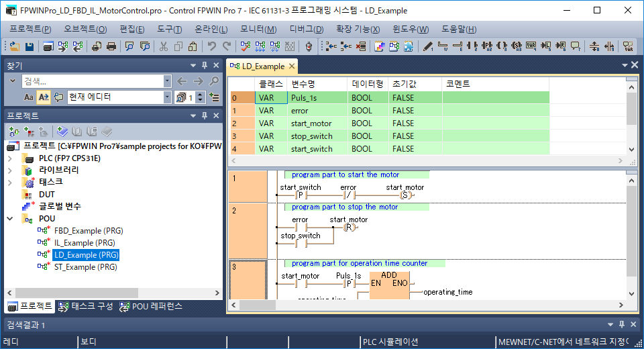Toggle match case Aa option
The image size is (644, 349).
click(x=28, y=97)
